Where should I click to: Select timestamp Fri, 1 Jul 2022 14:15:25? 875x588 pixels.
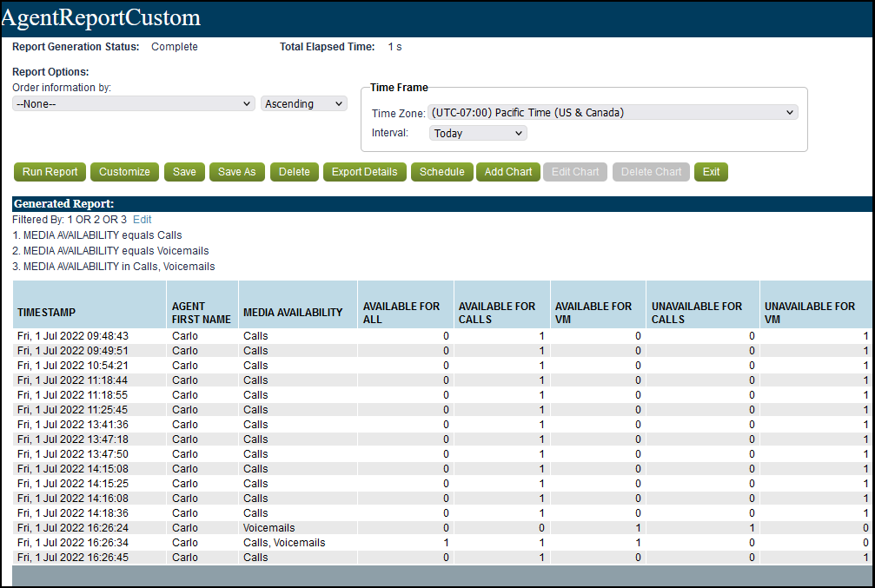pyautogui.click(x=73, y=484)
